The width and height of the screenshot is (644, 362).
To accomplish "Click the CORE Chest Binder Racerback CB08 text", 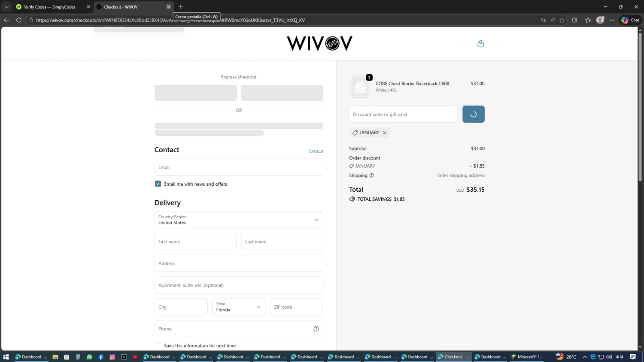I will click(x=413, y=84).
